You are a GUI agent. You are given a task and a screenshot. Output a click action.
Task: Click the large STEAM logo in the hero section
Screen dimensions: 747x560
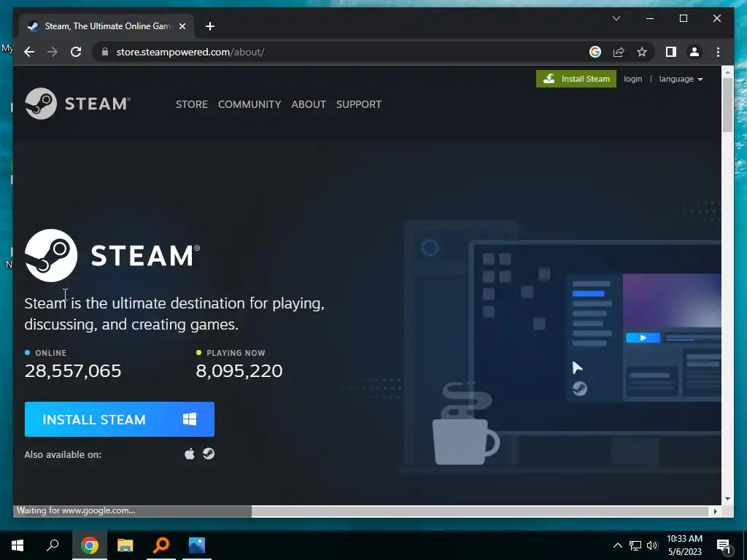(112, 255)
